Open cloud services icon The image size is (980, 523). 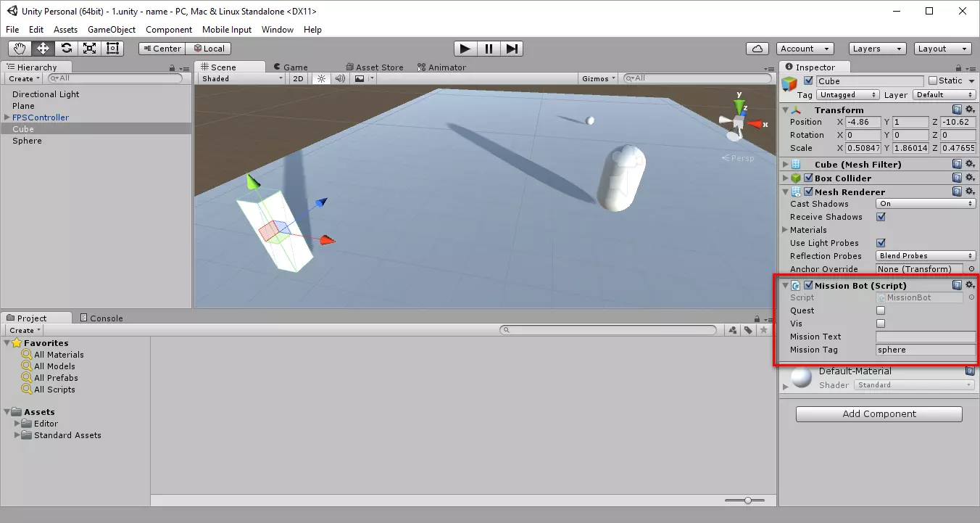point(757,49)
